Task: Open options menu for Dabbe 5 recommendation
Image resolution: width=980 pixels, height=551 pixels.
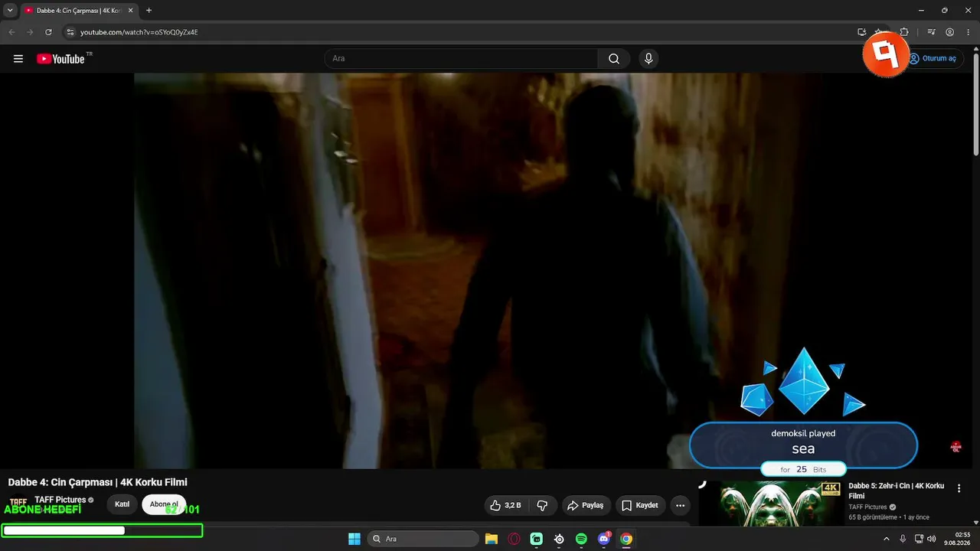Action: tap(959, 488)
